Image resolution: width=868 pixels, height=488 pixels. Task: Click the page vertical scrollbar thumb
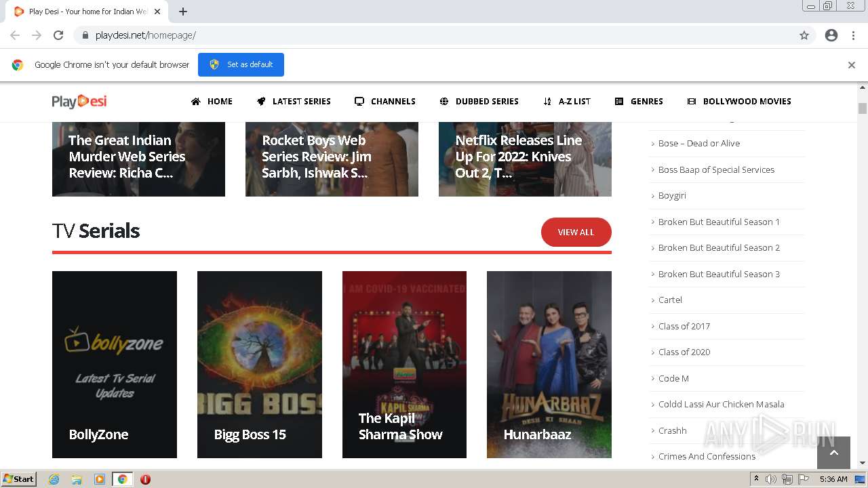863,108
